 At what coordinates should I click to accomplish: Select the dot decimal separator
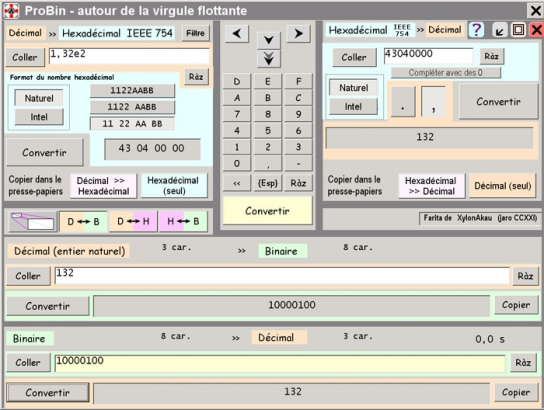pos(403,101)
